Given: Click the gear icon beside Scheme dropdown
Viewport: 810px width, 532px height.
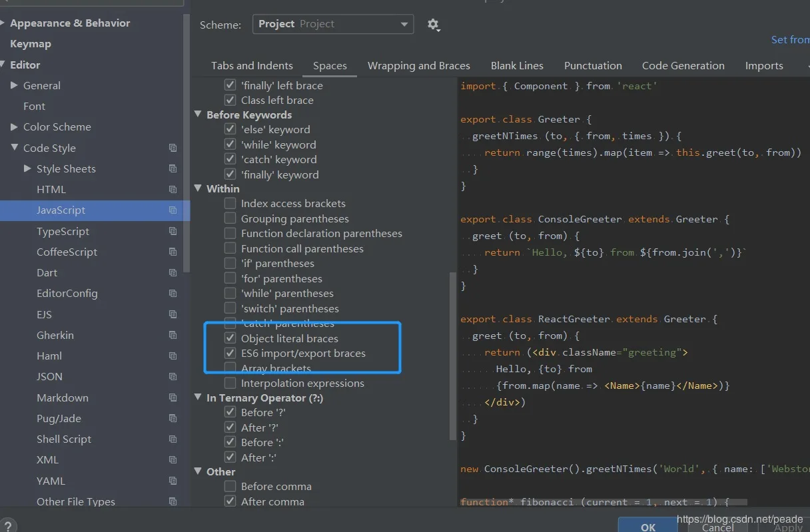Looking at the screenshot, I should pos(433,25).
